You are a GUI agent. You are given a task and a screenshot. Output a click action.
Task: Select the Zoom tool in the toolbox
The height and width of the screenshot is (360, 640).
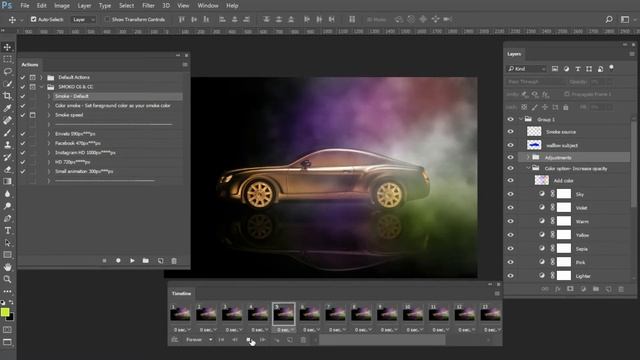7,279
